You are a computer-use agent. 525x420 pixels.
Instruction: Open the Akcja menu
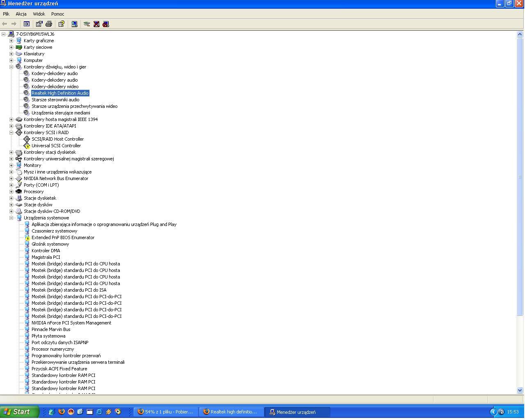pos(21,14)
